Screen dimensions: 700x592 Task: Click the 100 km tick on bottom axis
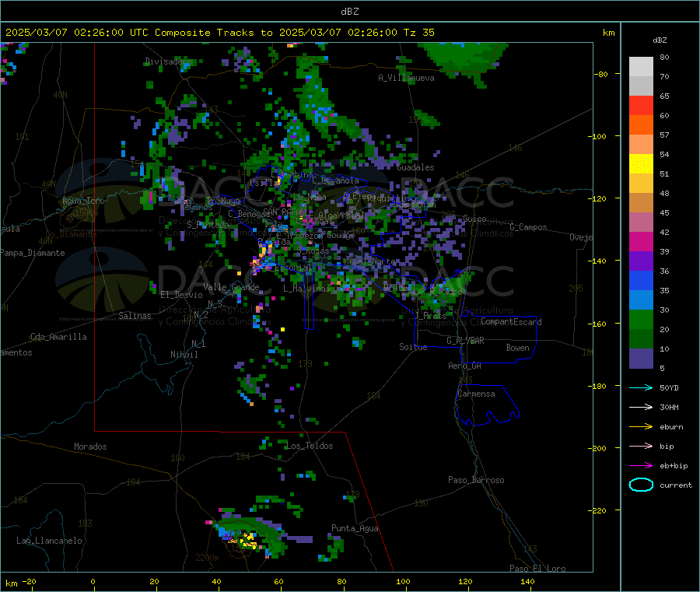coord(403,581)
